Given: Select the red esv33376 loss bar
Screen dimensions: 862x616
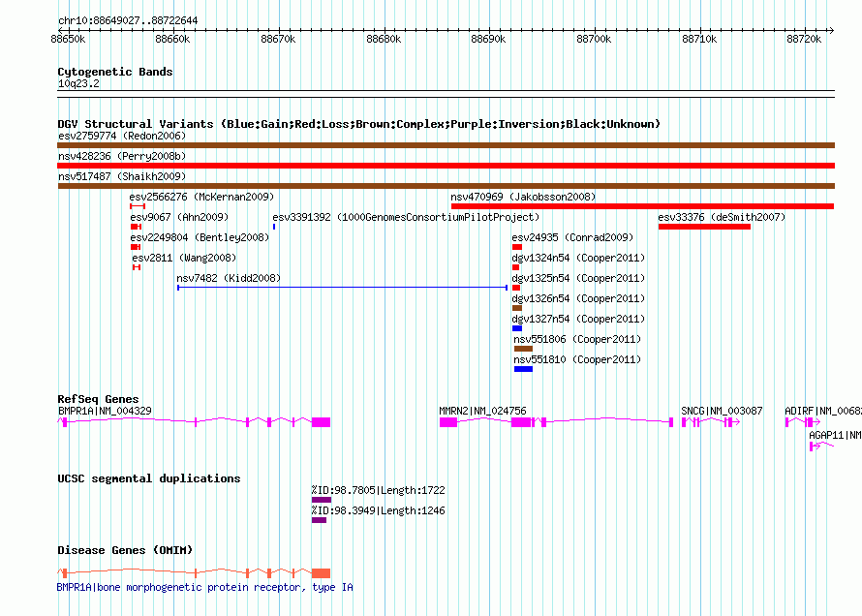Looking at the screenshot, I should pyautogui.click(x=704, y=227).
